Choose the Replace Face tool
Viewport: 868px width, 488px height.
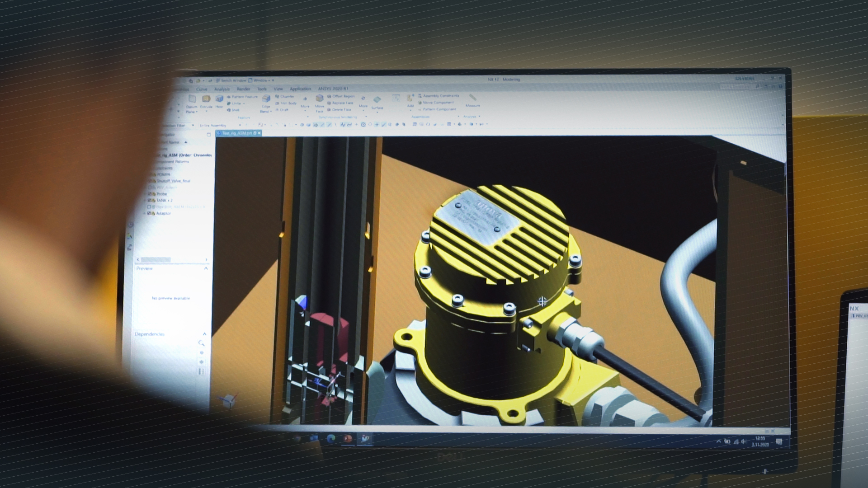pyautogui.click(x=340, y=103)
